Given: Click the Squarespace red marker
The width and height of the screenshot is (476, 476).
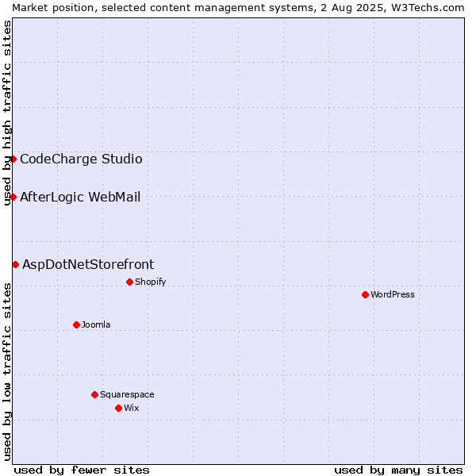Looking at the screenshot, I should [x=94, y=394].
